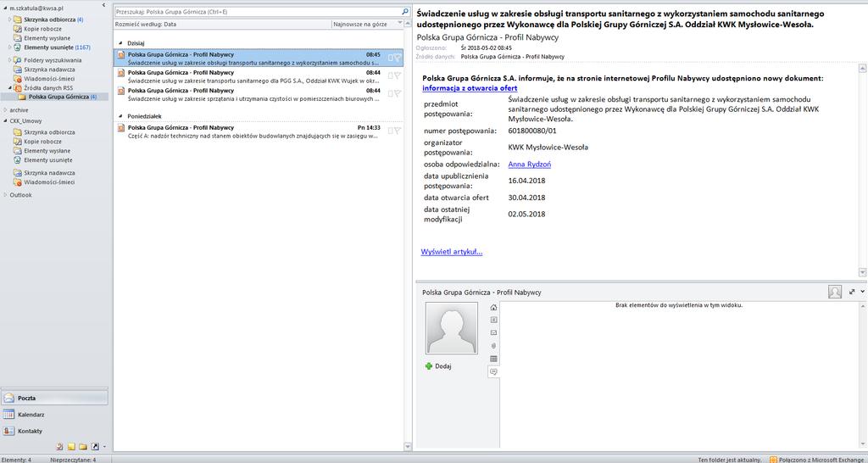
Task: Collapse Źródła danych RSS folder
Action: click(x=10, y=88)
